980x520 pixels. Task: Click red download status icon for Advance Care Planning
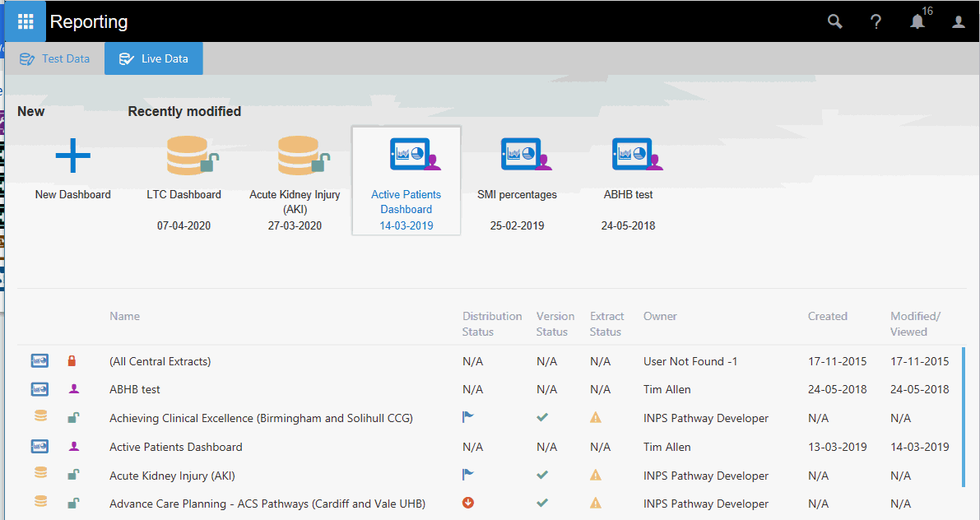coord(468,504)
